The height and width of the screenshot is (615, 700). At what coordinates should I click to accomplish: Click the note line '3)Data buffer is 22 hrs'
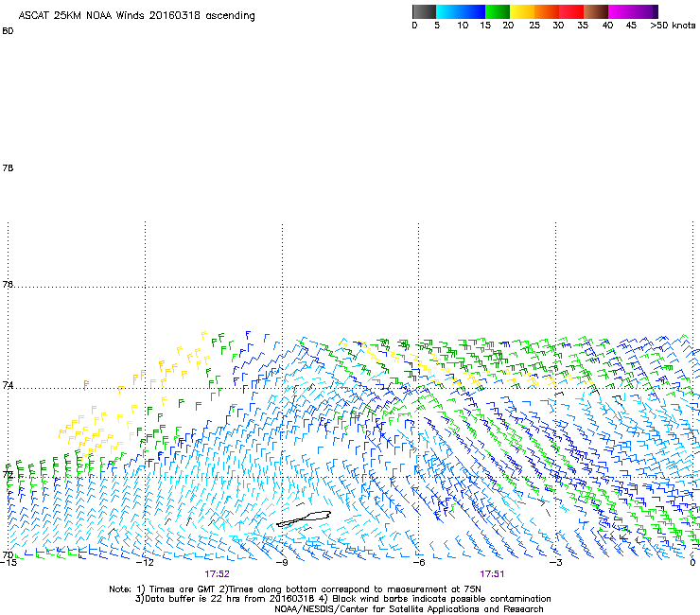pyautogui.click(x=342, y=599)
